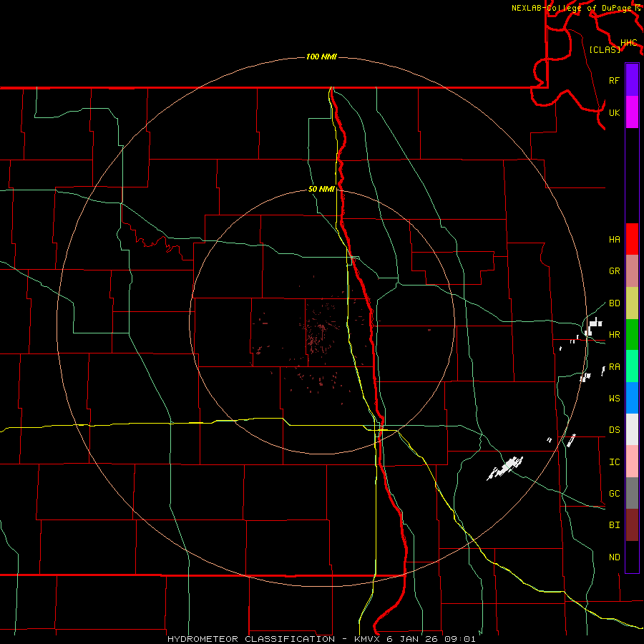644x644 pixels.
Task: Click the UK legend label
Action: [x=614, y=113]
